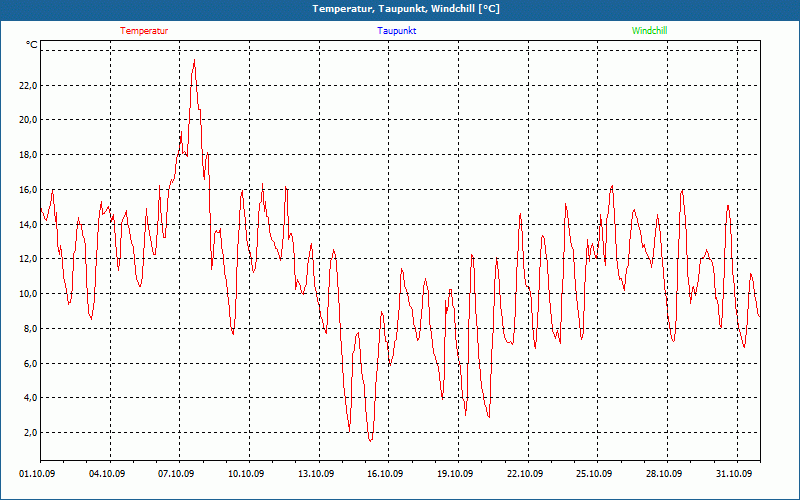Click the green Windchill legend label

[x=649, y=31]
